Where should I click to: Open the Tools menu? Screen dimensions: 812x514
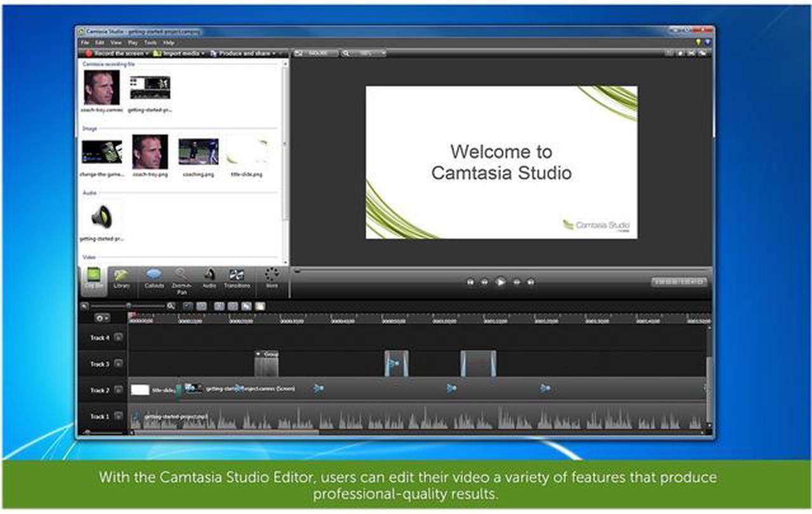pos(150,42)
